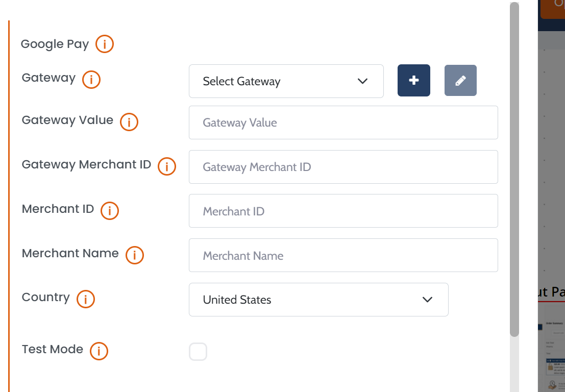Open Gateway Value info tooltip icon

click(x=129, y=122)
